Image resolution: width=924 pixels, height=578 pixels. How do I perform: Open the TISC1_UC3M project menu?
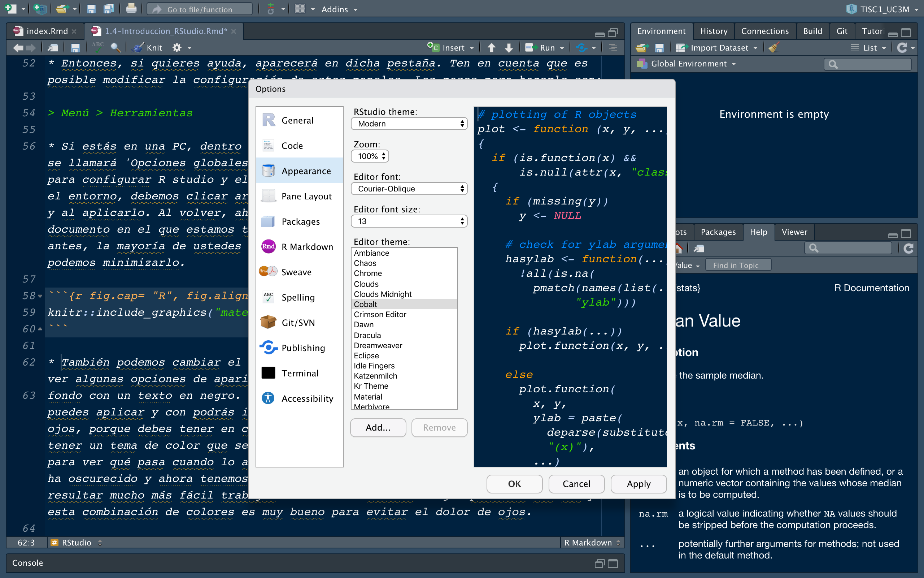882,9
